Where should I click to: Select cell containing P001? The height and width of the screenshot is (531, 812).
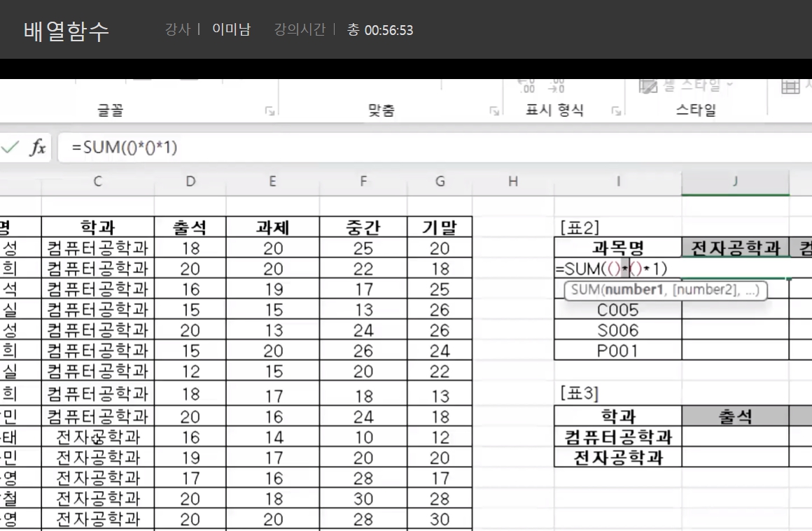point(617,351)
